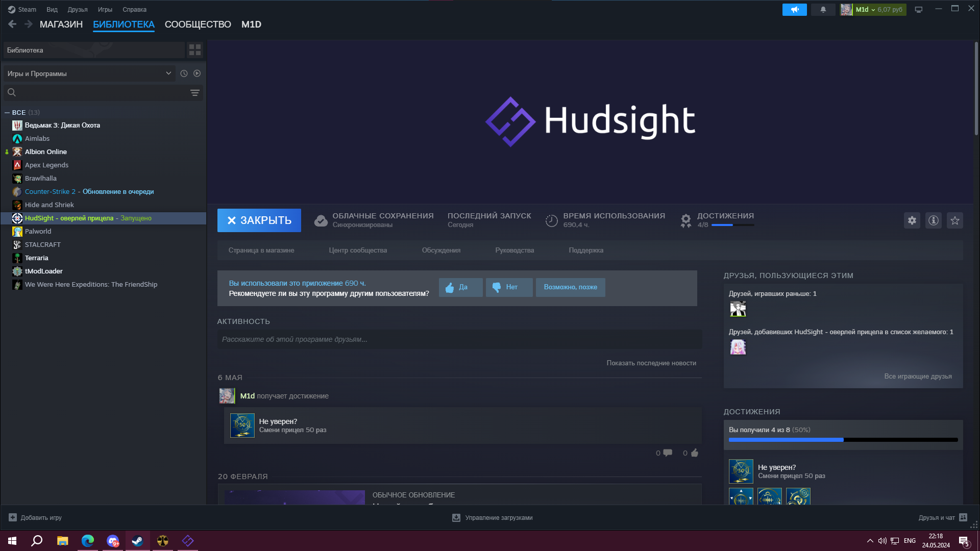Click ENG language indicator
This screenshot has height=551, width=980.
pos(910,541)
